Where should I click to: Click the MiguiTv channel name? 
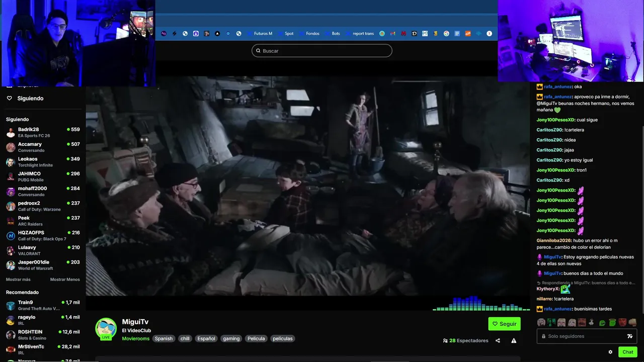coord(135,322)
